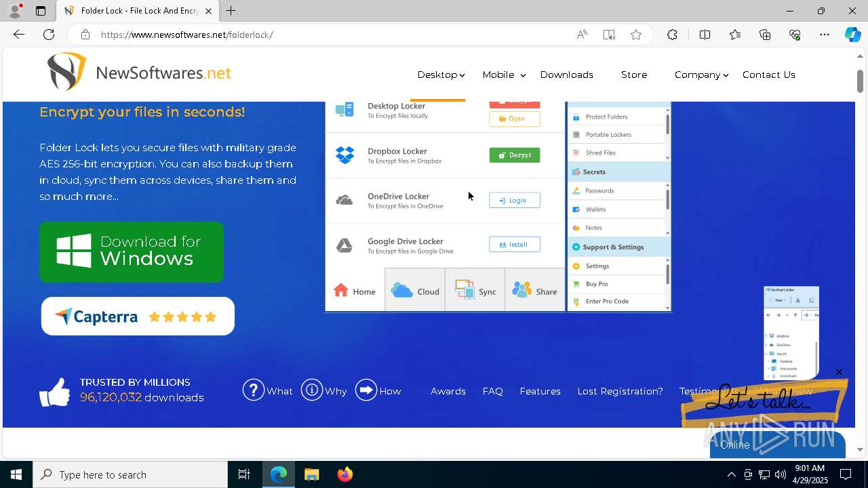868x488 pixels.
Task: Click Windows search box on taskbar
Action: [130, 474]
